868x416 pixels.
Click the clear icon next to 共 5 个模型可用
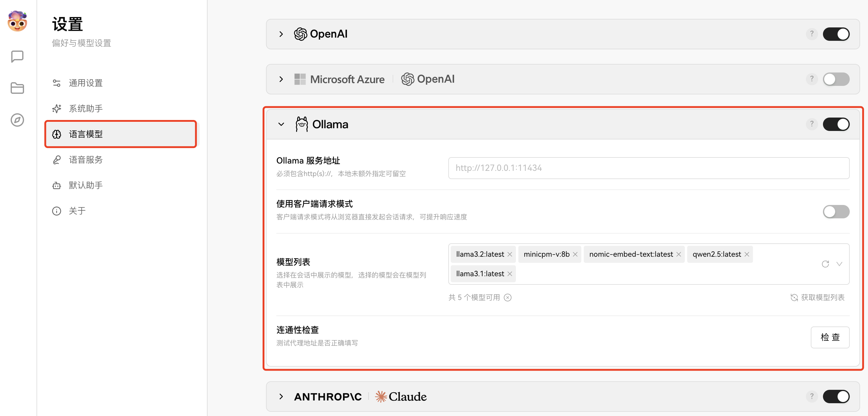click(508, 298)
